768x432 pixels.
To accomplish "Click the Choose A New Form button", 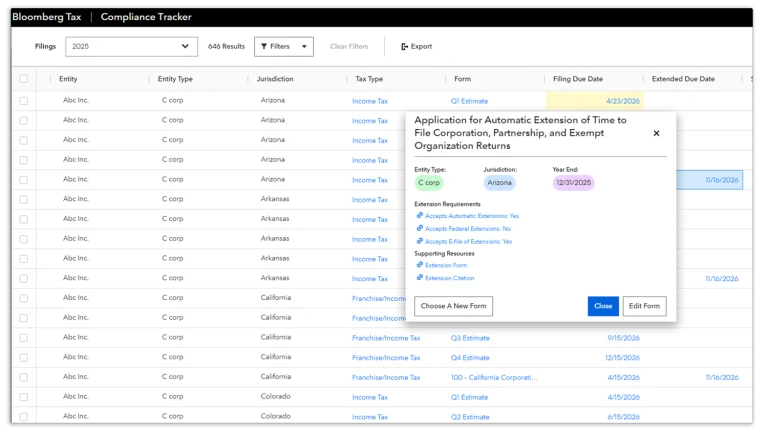I will pos(454,306).
